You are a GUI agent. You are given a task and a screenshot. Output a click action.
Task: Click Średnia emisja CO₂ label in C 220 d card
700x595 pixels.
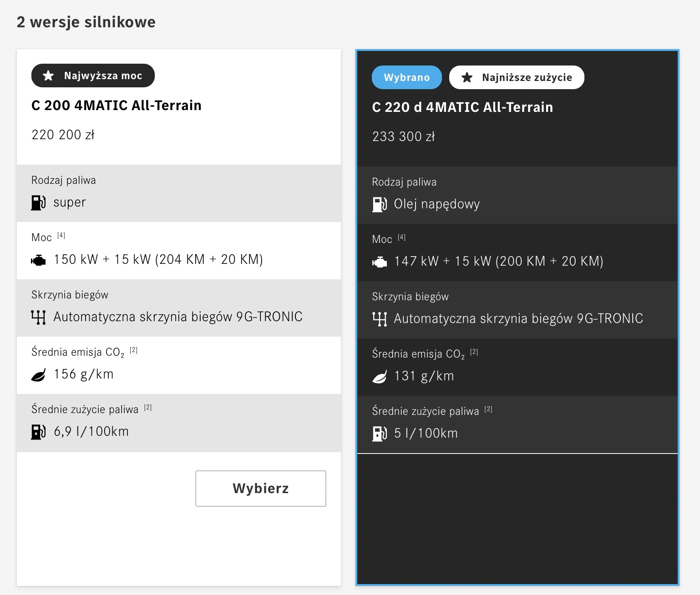tap(418, 354)
